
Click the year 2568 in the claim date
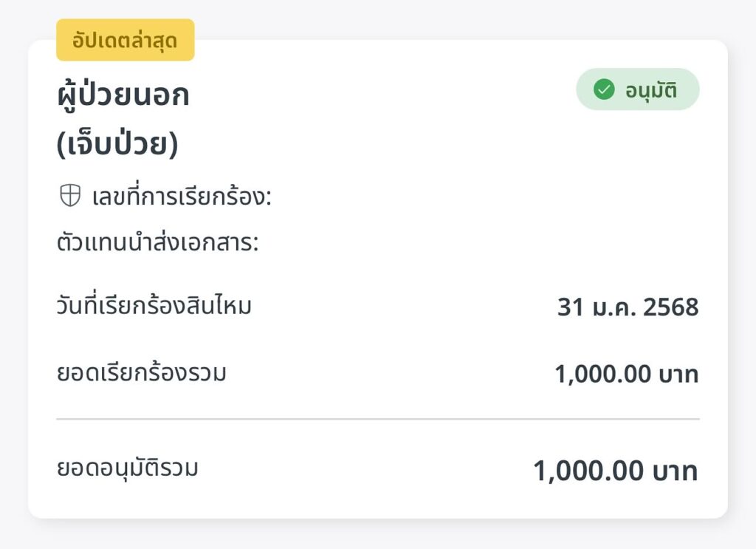point(670,307)
